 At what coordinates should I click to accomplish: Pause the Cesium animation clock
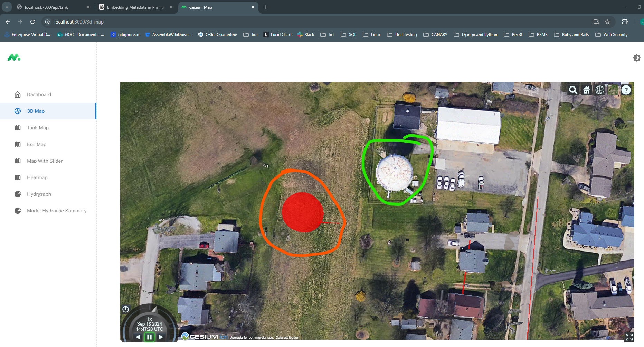pos(149,337)
